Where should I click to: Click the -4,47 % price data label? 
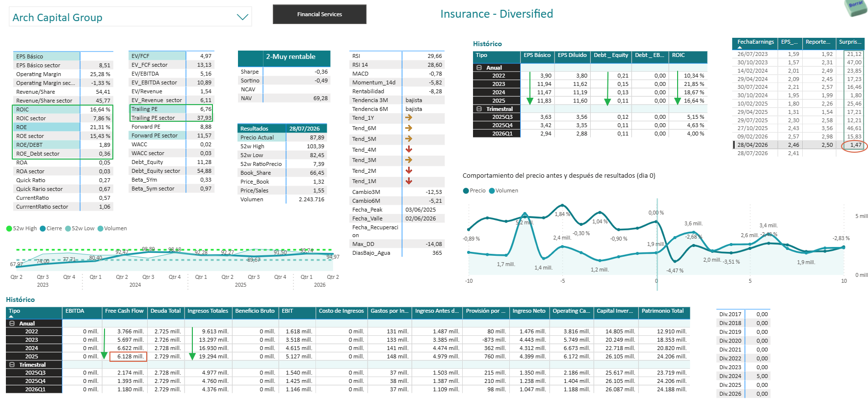[x=675, y=271]
